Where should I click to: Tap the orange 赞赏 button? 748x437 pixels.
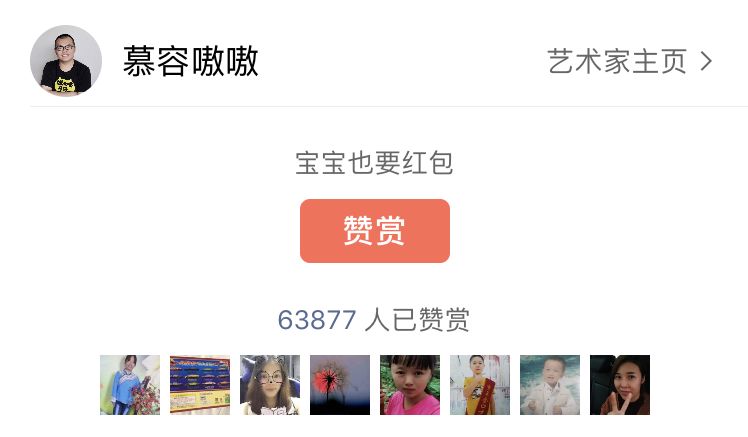375,231
